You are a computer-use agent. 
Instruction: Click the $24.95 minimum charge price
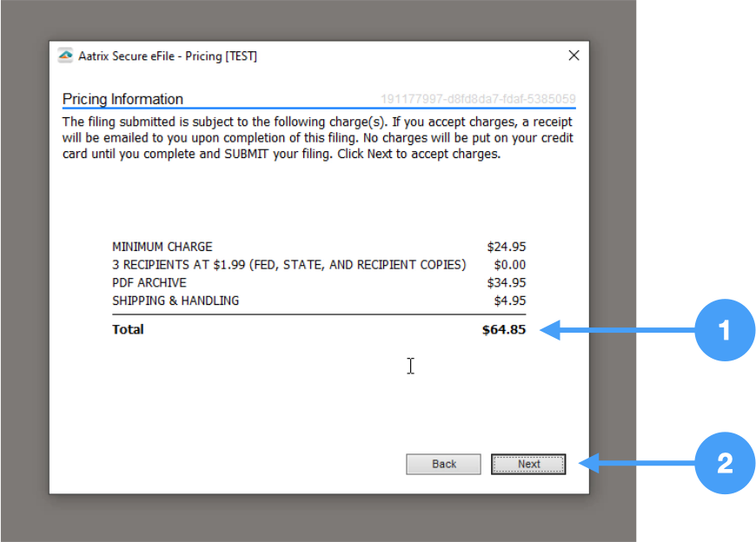coord(507,247)
